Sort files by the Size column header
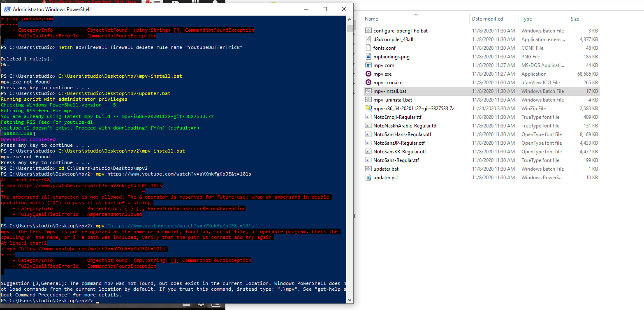Image resolution: width=644 pixels, height=310 pixels. (584, 19)
